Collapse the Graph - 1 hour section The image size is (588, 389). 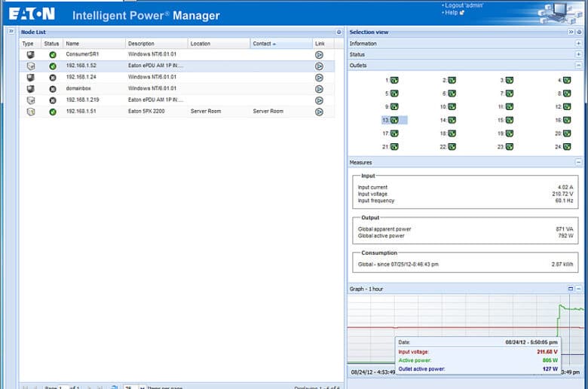coord(579,289)
